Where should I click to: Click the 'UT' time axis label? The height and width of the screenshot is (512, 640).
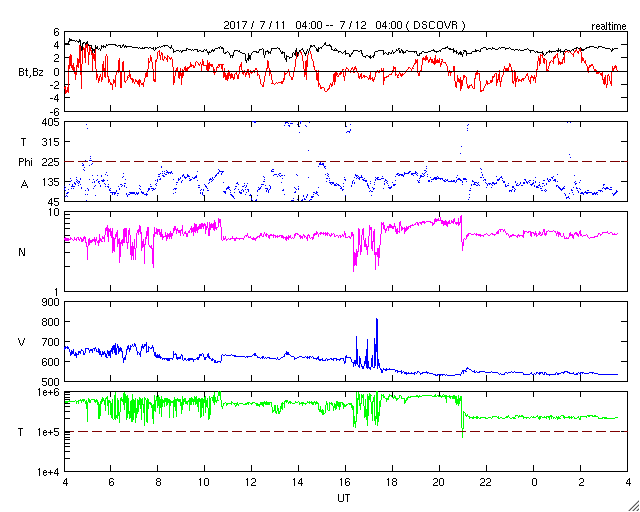click(344, 498)
